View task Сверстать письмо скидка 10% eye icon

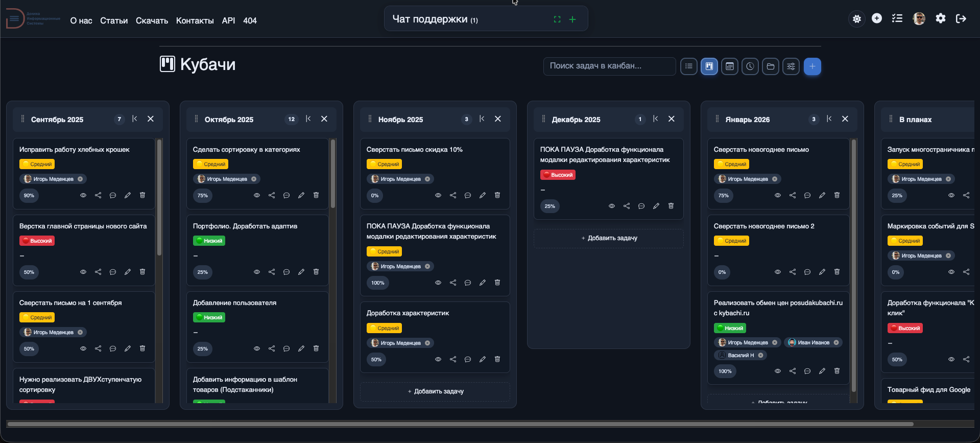tap(438, 195)
